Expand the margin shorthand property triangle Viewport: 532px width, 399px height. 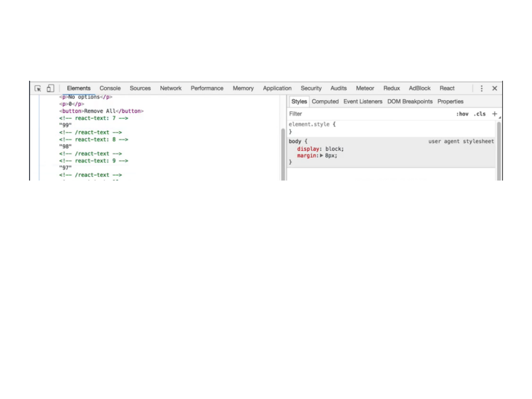click(x=322, y=156)
